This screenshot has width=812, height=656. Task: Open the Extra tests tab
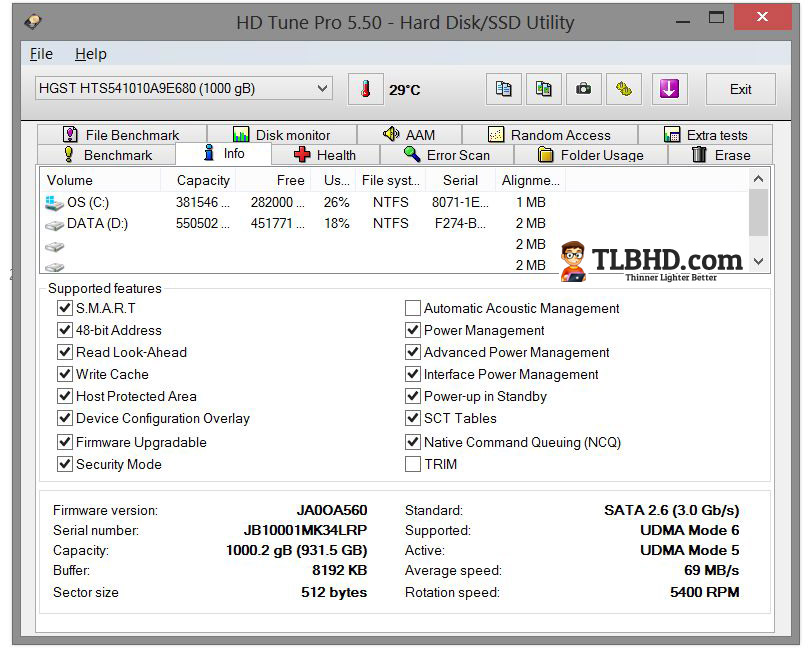click(705, 135)
